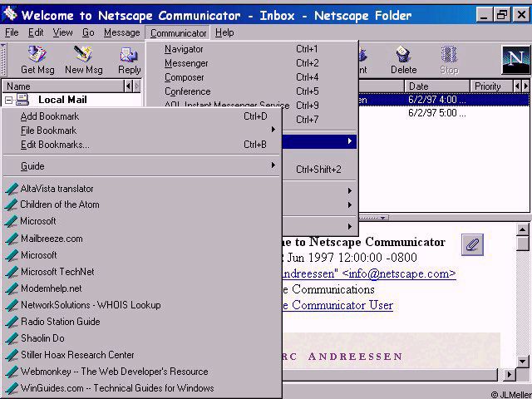Image resolution: width=532 pixels, height=399 pixels.
Task: Collapse the Local Mail tree node
Action: 8,100
